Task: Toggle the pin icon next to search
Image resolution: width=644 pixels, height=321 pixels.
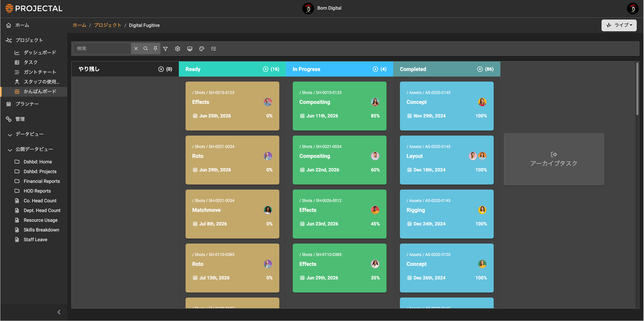Action: [x=155, y=49]
